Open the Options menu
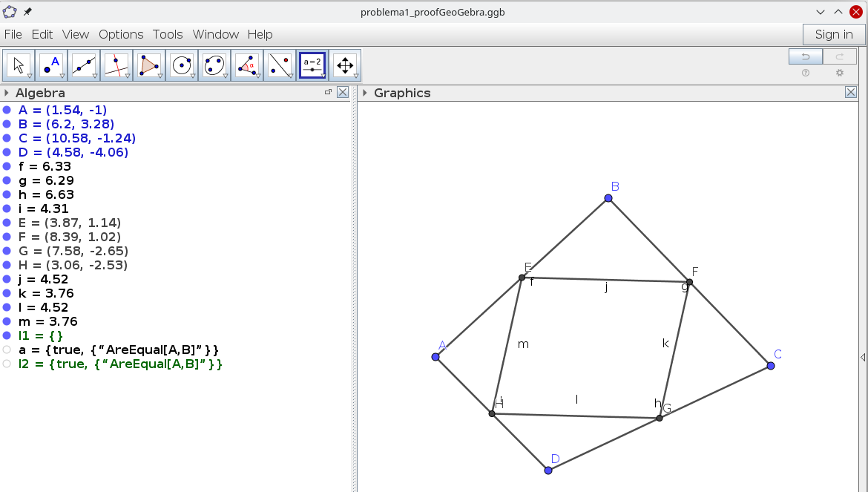 [x=121, y=34]
